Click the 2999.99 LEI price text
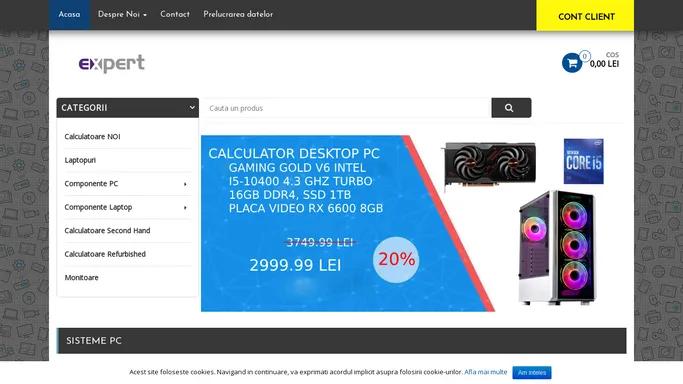Viewport: 683px width, 384px height. tap(295, 265)
